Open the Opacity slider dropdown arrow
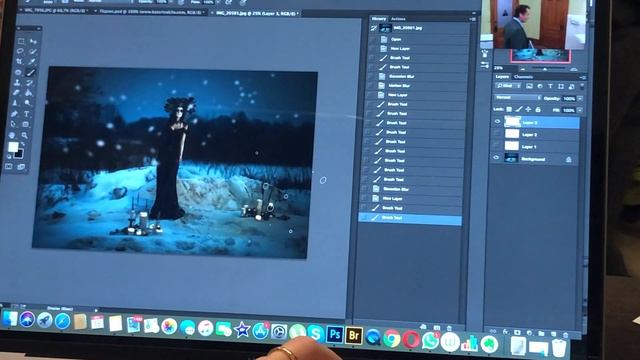 [x=580, y=99]
